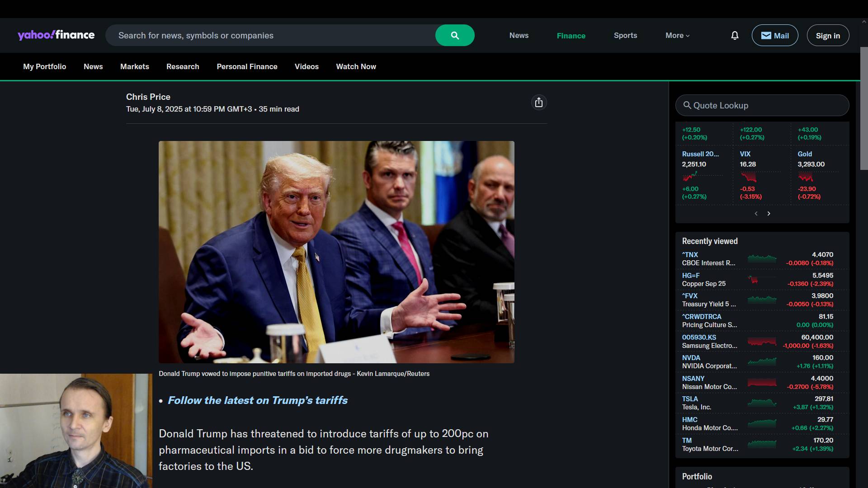Viewport: 868px width, 488px height.
Task: Click previous arrow in market carousel
Action: coord(756,213)
